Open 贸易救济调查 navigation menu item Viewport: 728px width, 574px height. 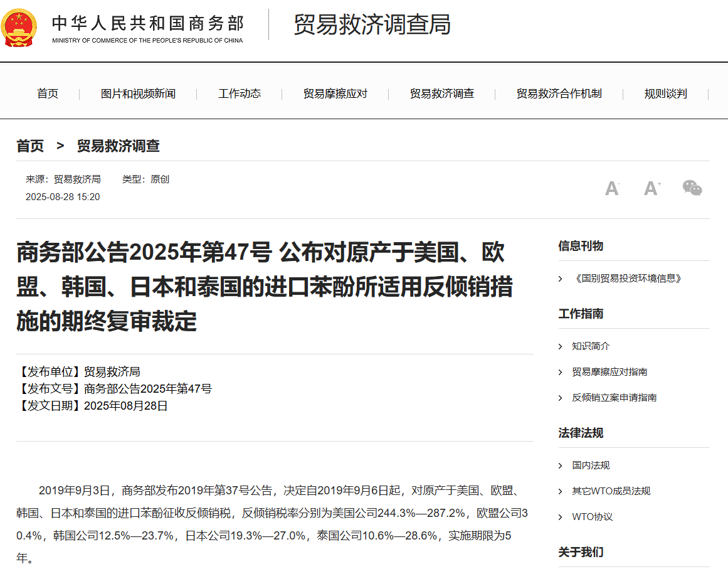tap(442, 93)
